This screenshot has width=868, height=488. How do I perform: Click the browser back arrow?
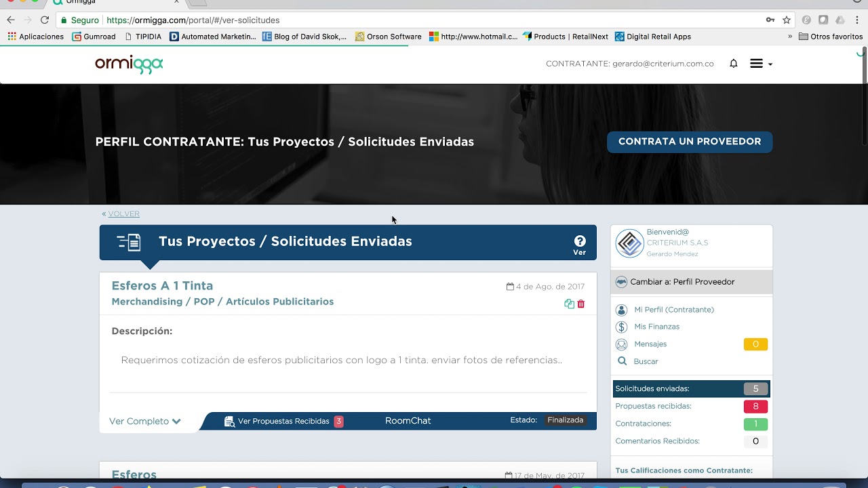click(11, 20)
